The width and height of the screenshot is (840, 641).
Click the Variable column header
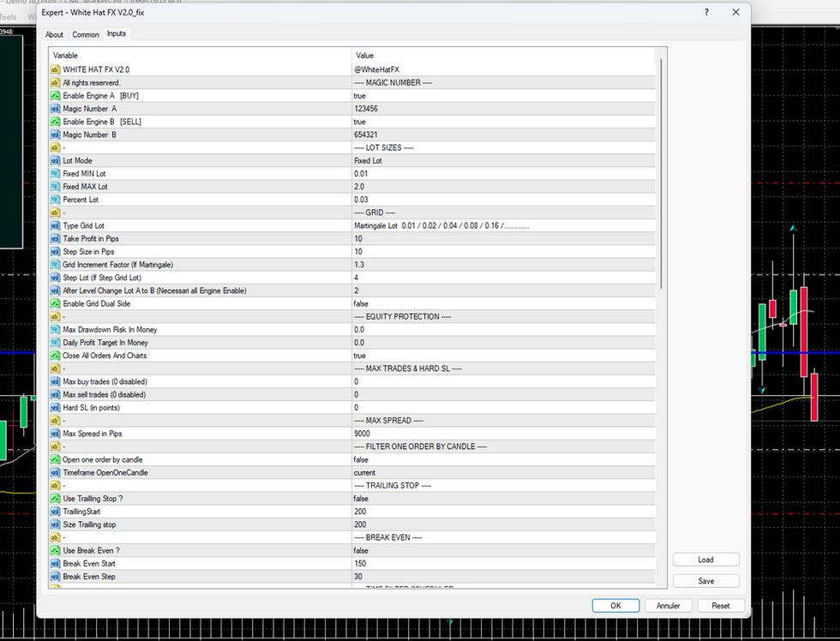coord(201,56)
